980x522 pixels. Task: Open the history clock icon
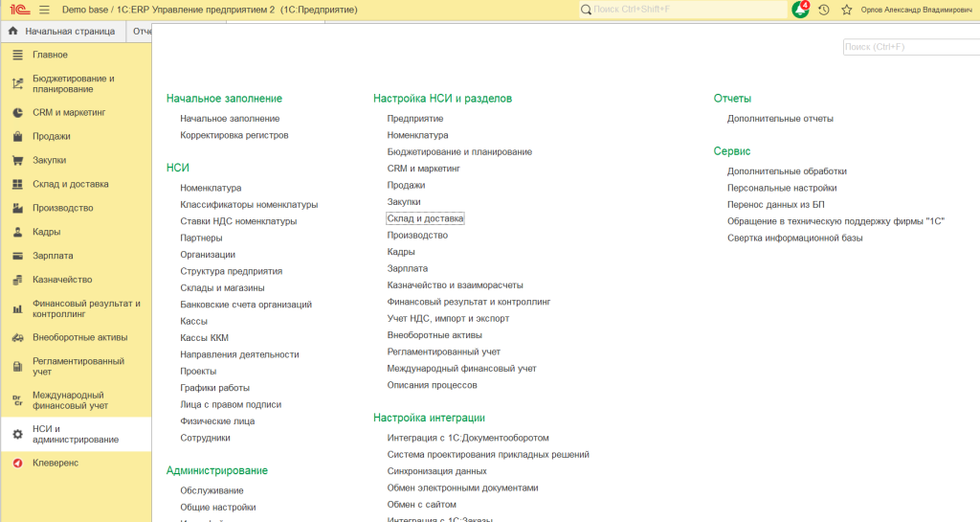[824, 10]
